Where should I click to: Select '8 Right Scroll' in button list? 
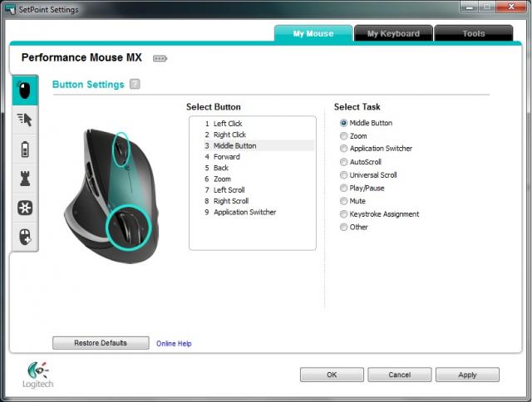click(x=259, y=201)
